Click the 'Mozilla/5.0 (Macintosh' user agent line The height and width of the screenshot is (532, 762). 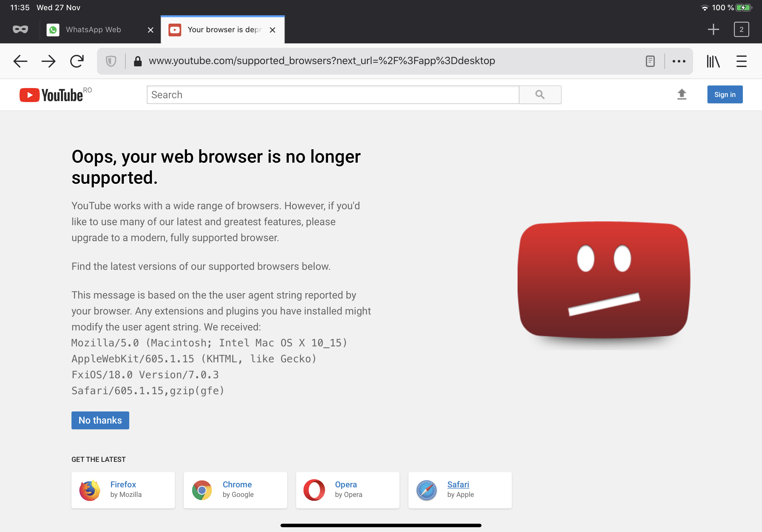click(x=209, y=343)
